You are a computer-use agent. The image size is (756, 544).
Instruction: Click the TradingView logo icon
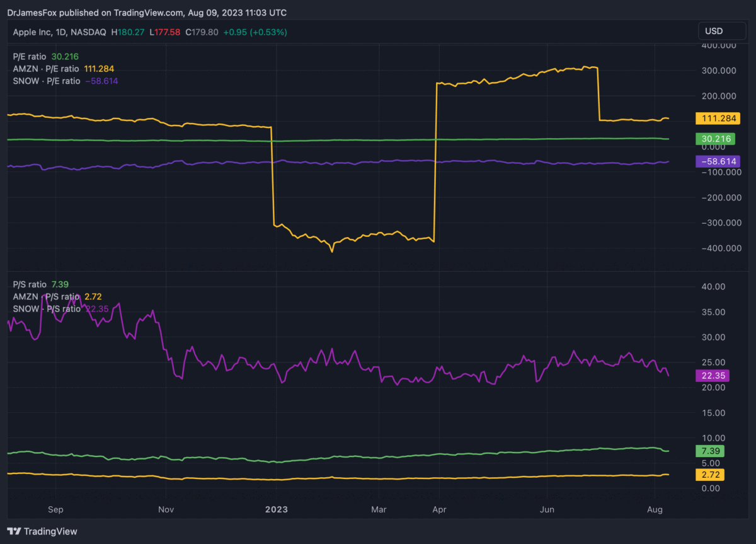click(x=14, y=531)
